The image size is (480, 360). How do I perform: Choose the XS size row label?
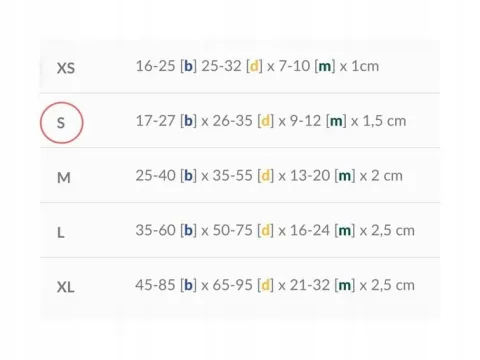point(66,68)
